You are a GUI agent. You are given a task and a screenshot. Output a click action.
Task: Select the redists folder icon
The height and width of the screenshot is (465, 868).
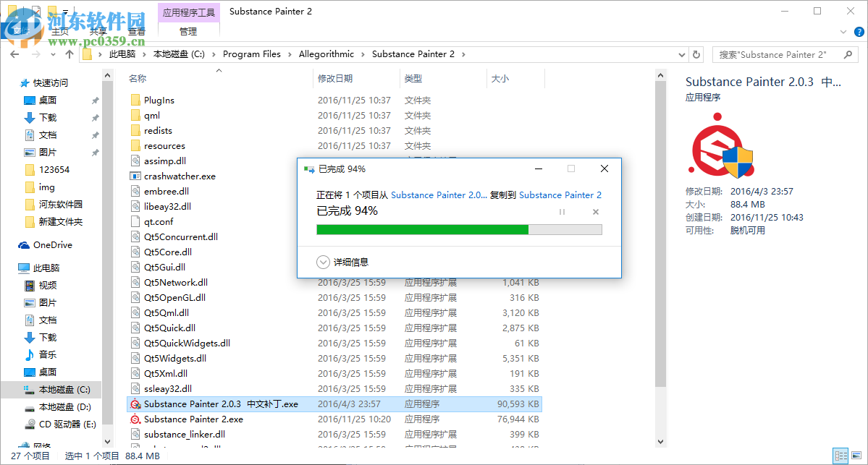coord(135,130)
